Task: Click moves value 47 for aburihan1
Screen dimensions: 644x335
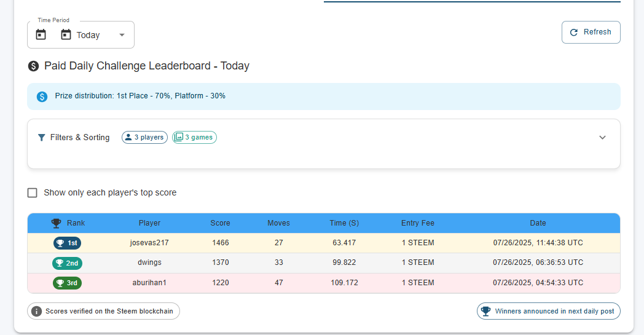Action: [279, 283]
